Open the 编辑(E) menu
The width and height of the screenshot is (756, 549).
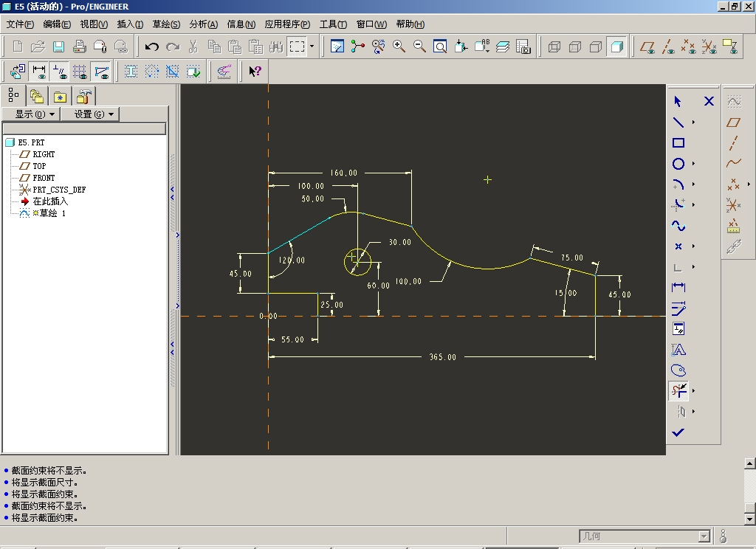coord(57,24)
